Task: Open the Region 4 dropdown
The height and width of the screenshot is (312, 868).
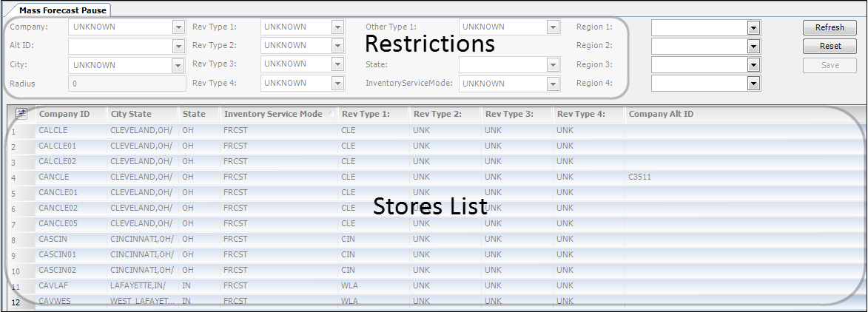Action: coord(754,84)
